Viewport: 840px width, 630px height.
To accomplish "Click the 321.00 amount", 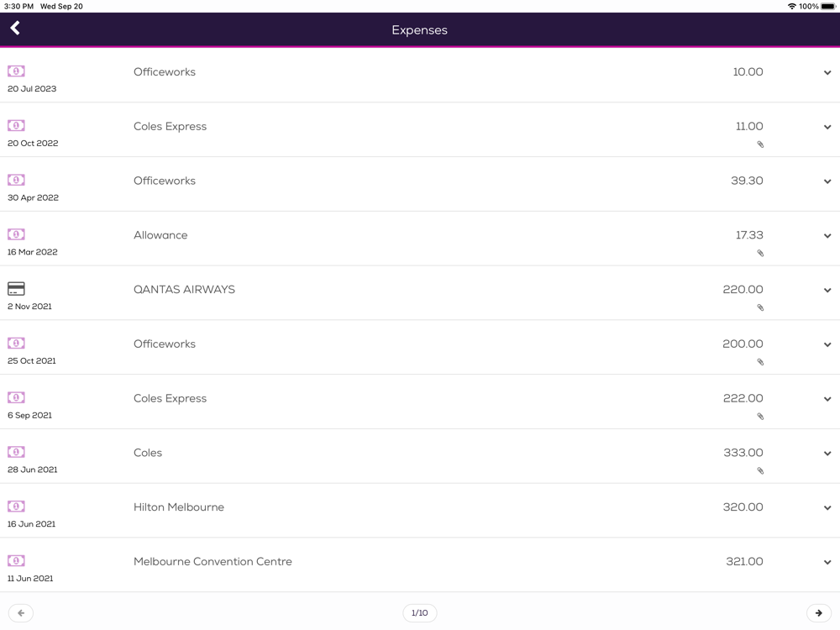I will (744, 561).
